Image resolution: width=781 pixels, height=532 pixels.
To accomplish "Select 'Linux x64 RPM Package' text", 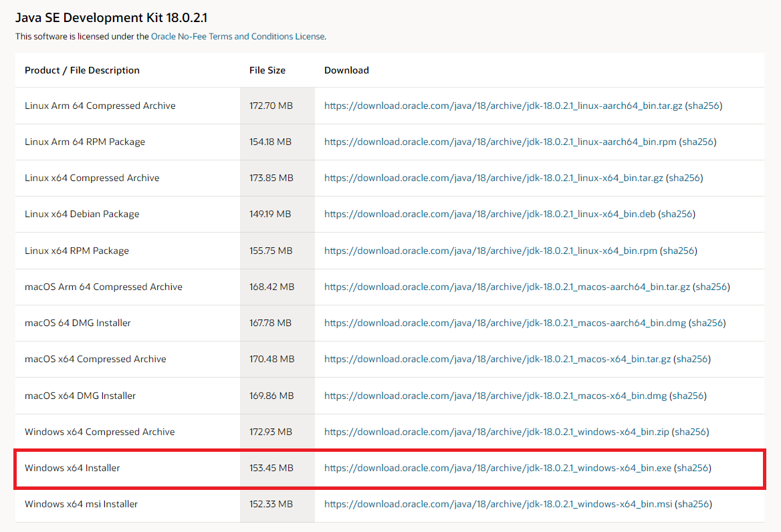I will click(x=77, y=251).
